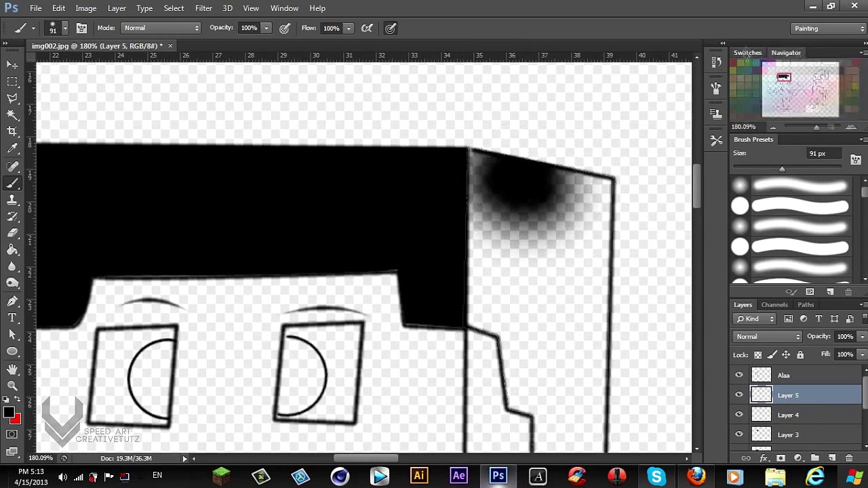Select the History Brush tool
This screenshot has height=488, width=868.
coord(12,216)
